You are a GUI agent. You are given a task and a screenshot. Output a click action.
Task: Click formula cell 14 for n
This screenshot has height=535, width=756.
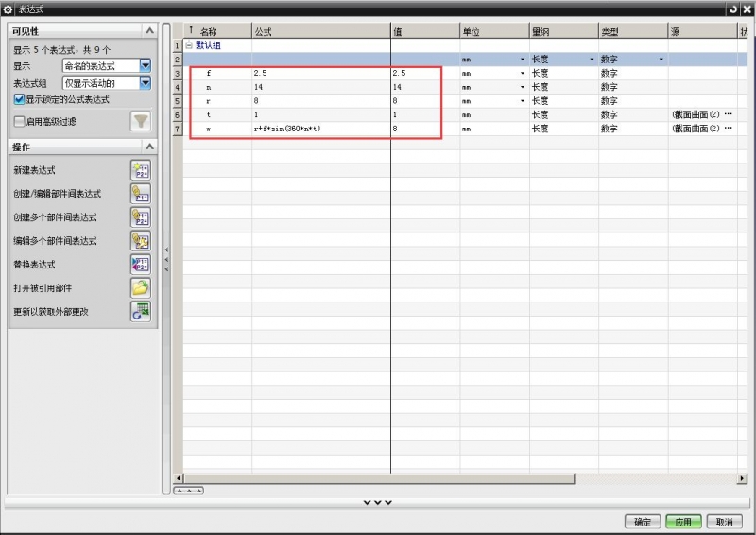321,87
